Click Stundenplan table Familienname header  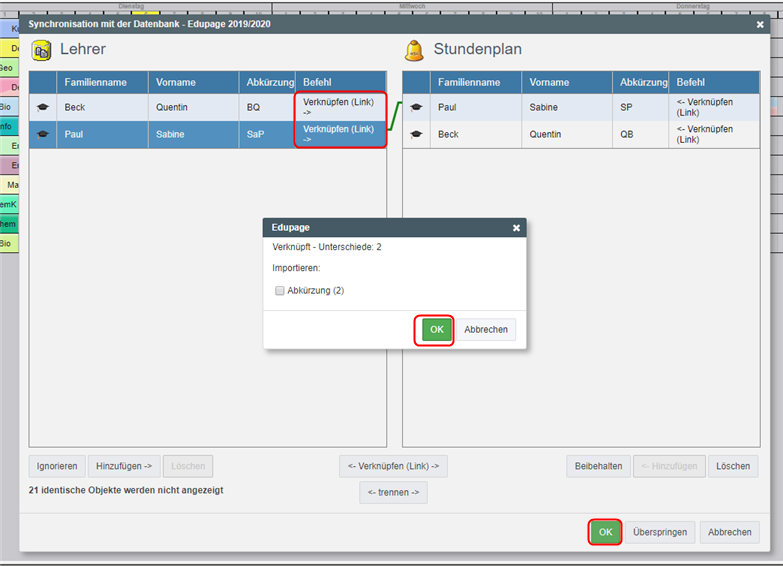pos(476,82)
